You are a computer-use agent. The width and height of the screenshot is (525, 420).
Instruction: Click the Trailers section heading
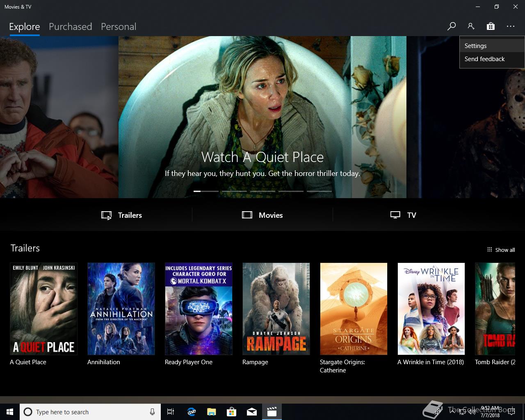(x=25, y=248)
